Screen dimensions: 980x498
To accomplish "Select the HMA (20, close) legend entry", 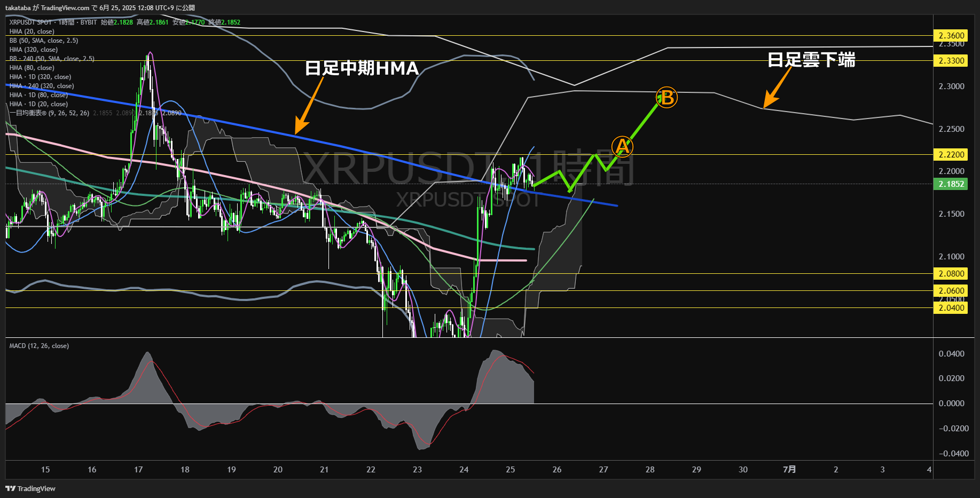I will 32,31.
